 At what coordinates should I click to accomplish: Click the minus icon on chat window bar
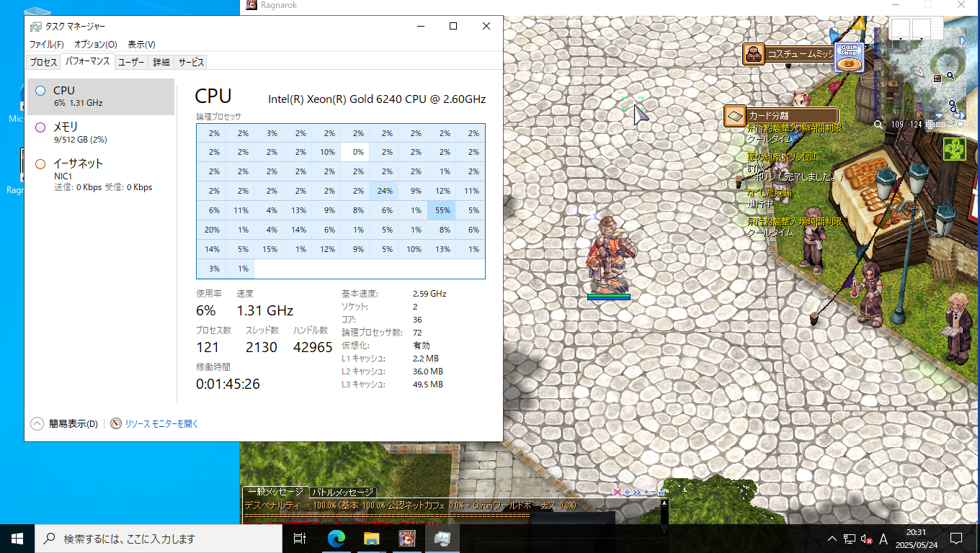tap(654, 492)
